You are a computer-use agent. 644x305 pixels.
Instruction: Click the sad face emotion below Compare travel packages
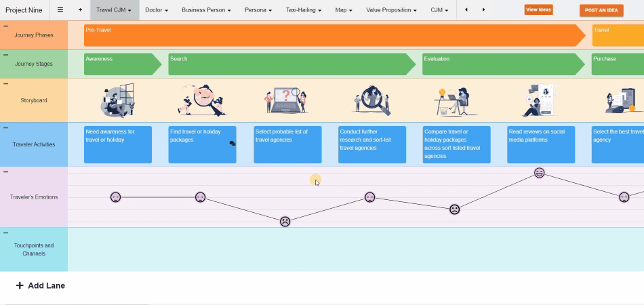click(455, 209)
